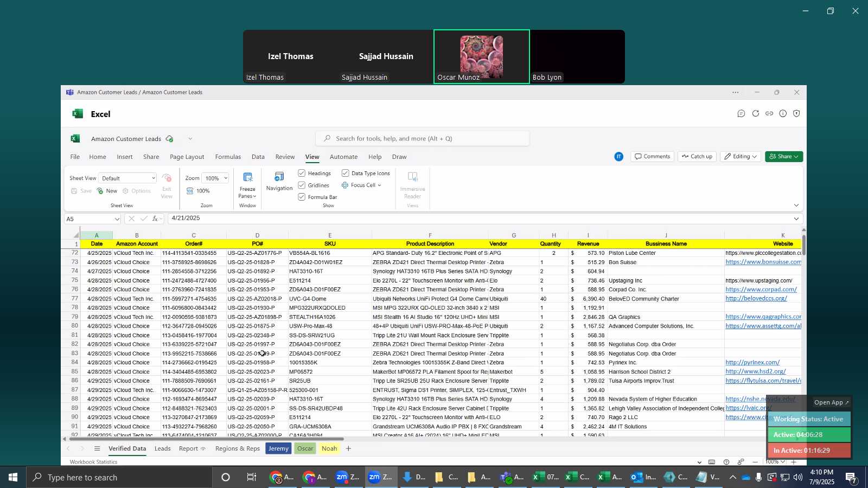Click the Windows Start button
Viewport: 868px width, 488px height.
click(13, 477)
